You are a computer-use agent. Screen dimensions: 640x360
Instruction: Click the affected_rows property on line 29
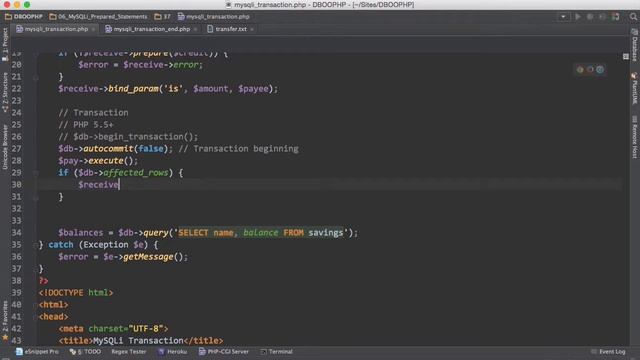click(x=136, y=173)
